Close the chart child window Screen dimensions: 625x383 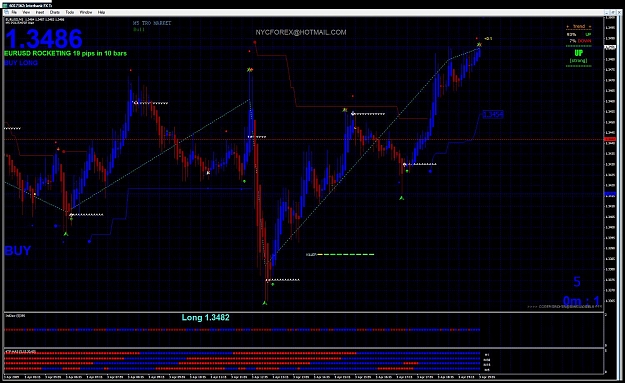point(619,13)
